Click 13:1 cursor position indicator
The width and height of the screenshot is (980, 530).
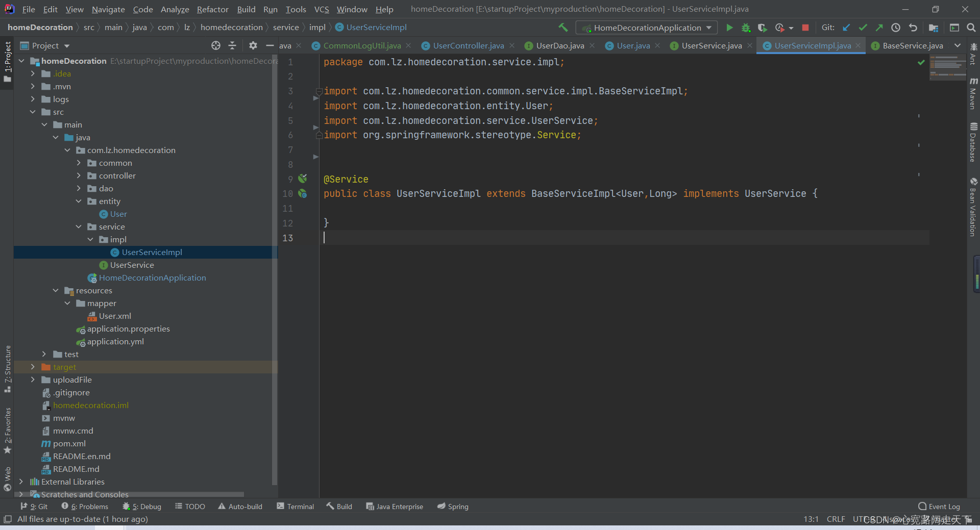click(811, 519)
